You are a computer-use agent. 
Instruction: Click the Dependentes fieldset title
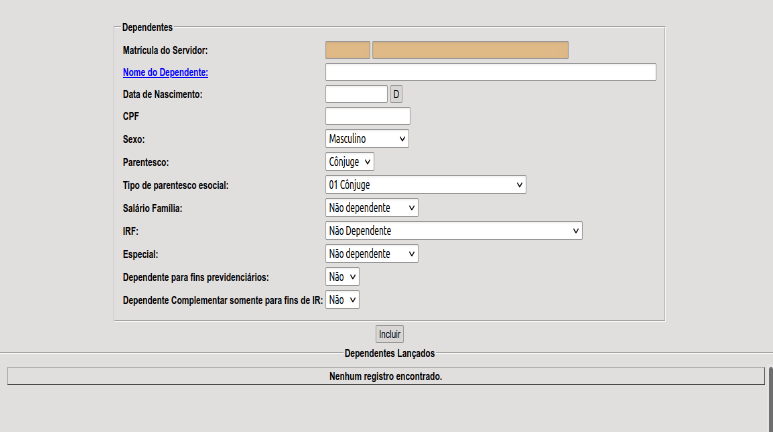[147, 27]
